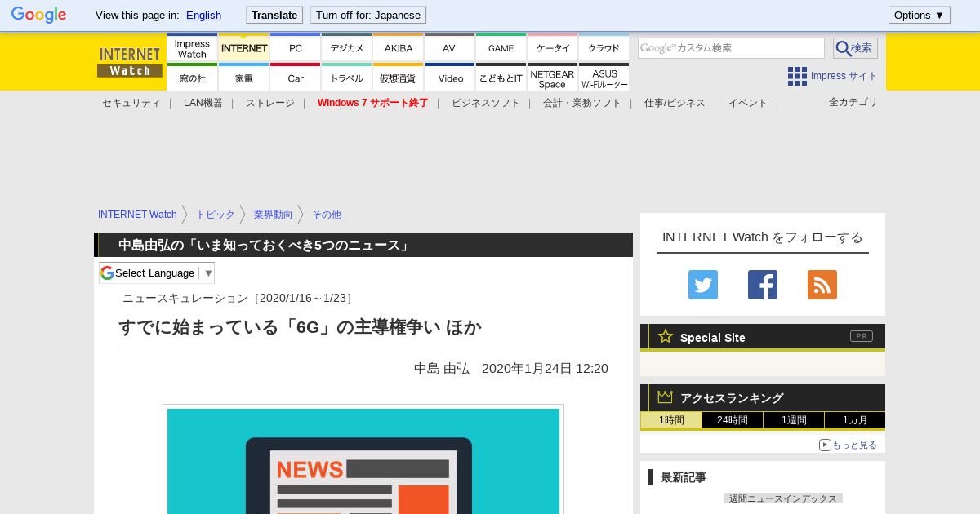
Task: Switch ranking to the 1週間 tab
Action: point(794,420)
